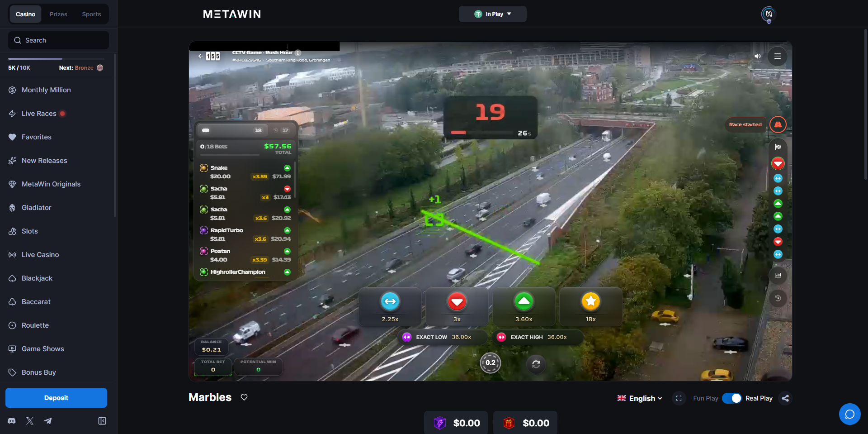Select Snake's $20.00 bet row
868x434 pixels.
point(246,172)
